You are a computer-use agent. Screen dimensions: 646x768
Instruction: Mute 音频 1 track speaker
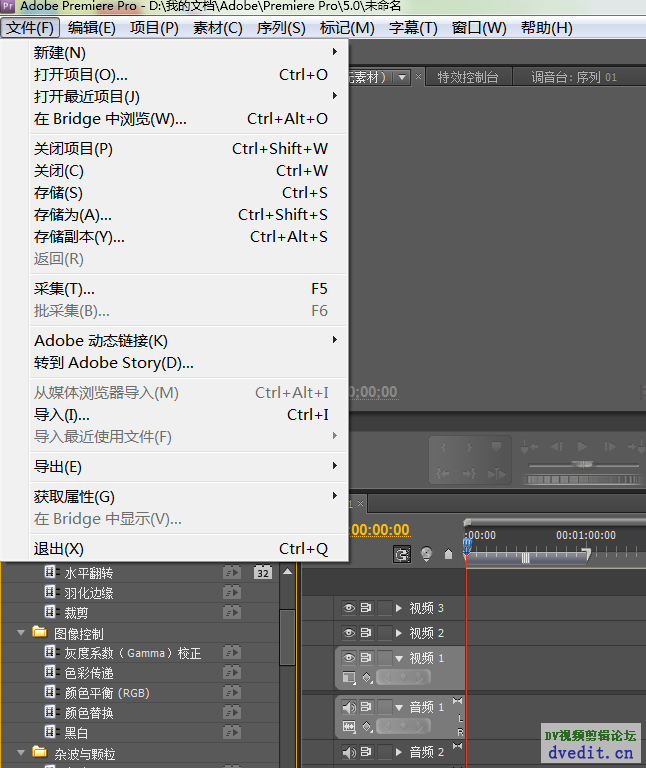[x=349, y=707]
